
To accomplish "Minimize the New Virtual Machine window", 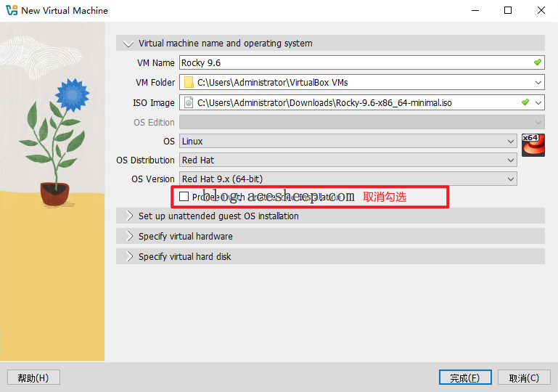I will pyautogui.click(x=475, y=10).
